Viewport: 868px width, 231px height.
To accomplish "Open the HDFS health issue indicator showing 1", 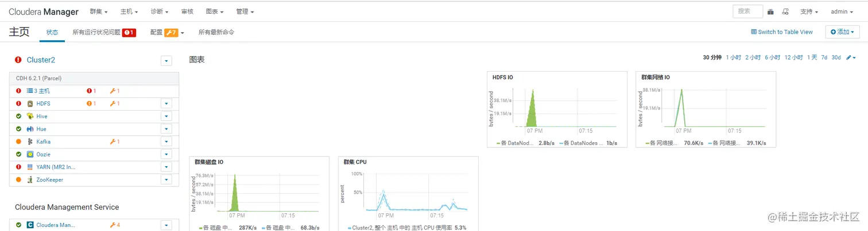I will pyautogui.click(x=91, y=104).
